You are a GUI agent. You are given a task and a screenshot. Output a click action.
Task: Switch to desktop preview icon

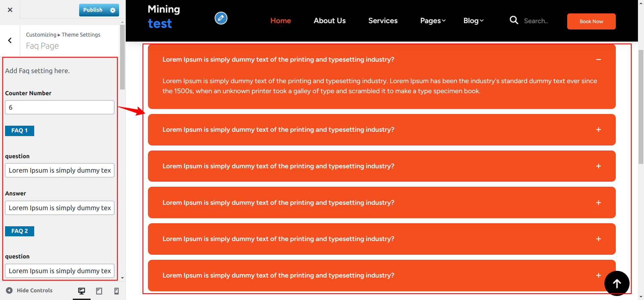(x=82, y=291)
